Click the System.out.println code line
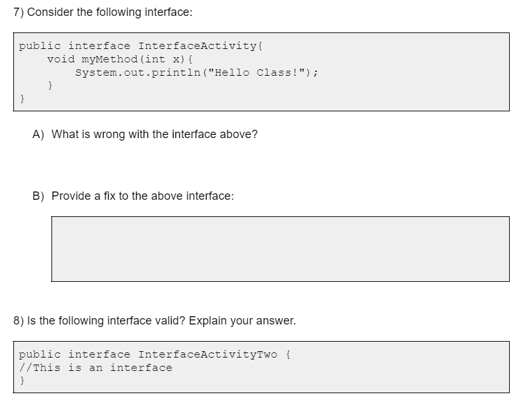The width and height of the screenshot is (532, 418). click(196, 73)
